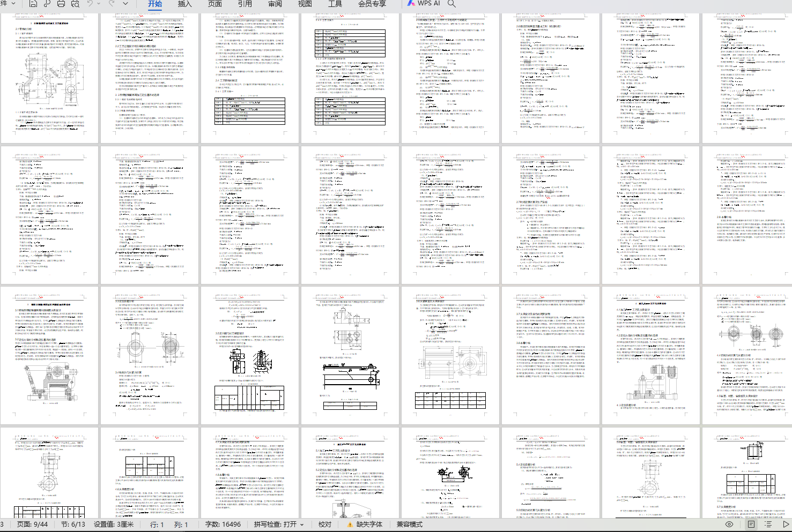
Task: Open the 视图 ribbon tab
Action: (305, 4)
